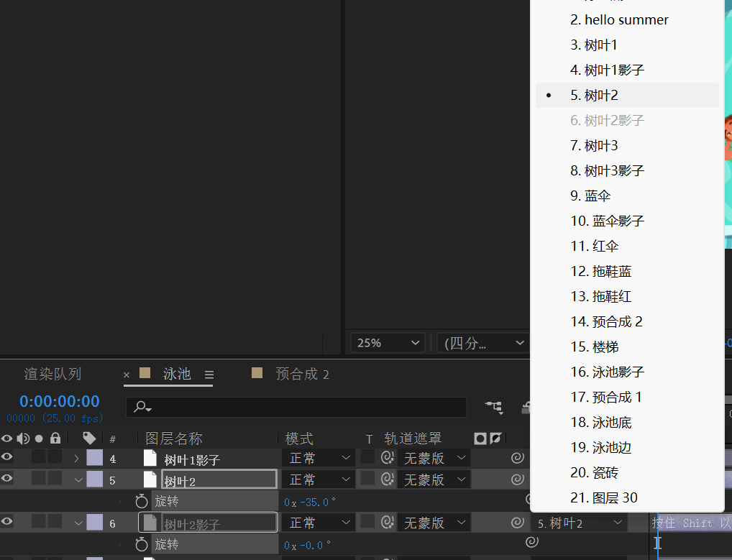Select the 泳池 composition tab

tap(177, 374)
